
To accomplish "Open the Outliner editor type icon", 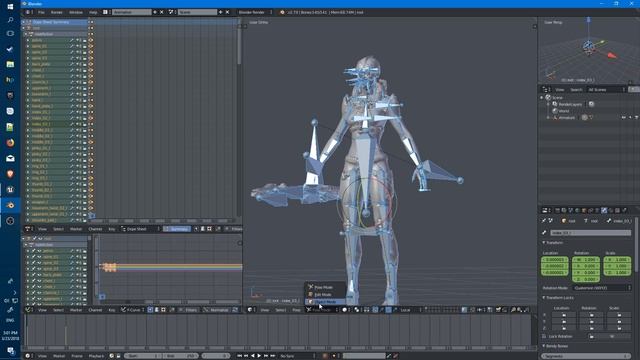I will pyautogui.click(x=545, y=89).
